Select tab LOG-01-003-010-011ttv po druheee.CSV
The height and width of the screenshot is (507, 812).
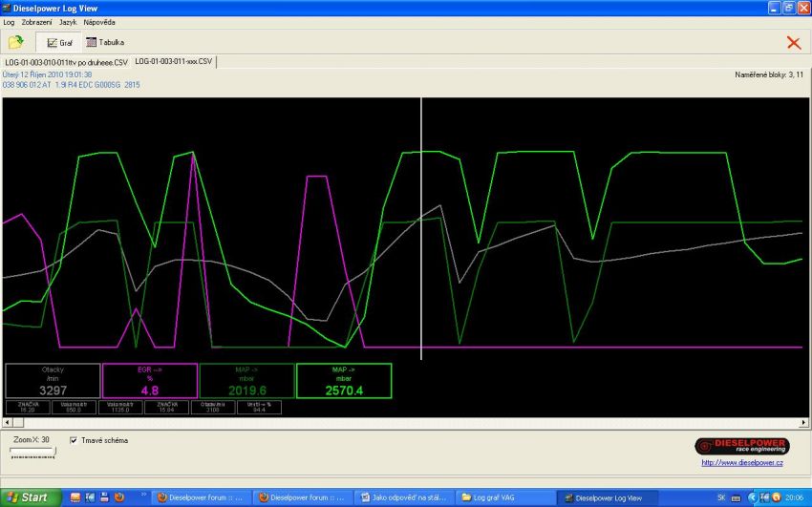point(66,62)
